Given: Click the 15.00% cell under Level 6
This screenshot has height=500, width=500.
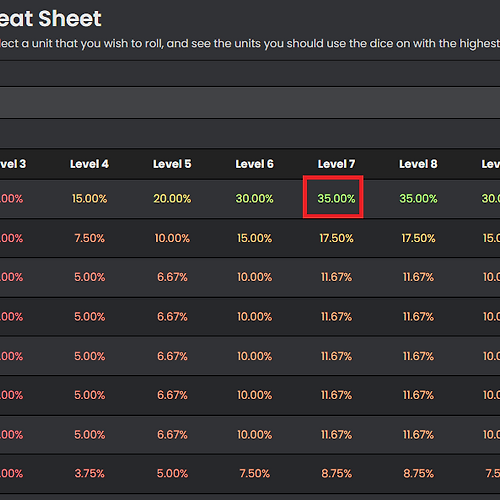Looking at the screenshot, I should click(254, 238).
